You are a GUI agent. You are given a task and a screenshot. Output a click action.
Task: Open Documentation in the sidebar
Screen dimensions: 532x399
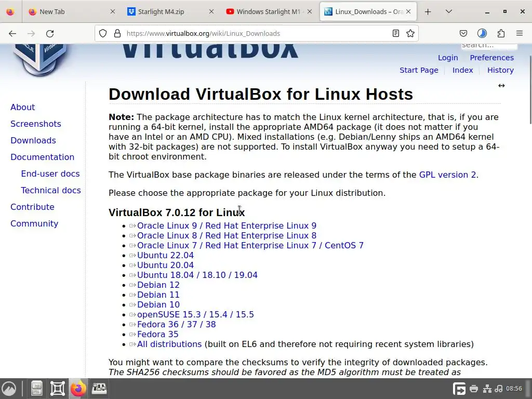pyautogui.click(x=43, y=157)
